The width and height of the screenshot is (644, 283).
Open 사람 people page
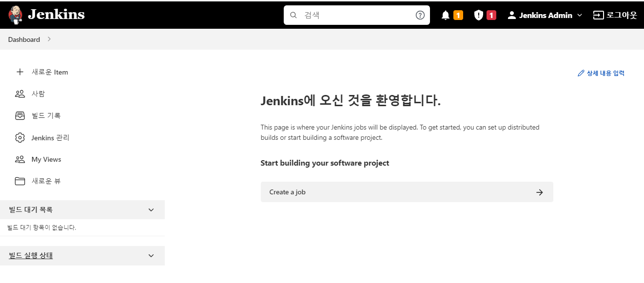[38, 94]
